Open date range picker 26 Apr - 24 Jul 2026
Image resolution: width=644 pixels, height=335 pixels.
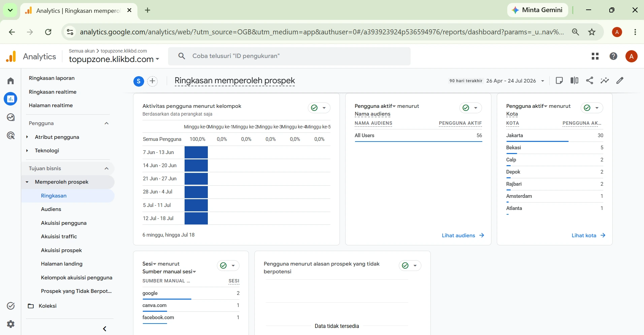point(515,81)
